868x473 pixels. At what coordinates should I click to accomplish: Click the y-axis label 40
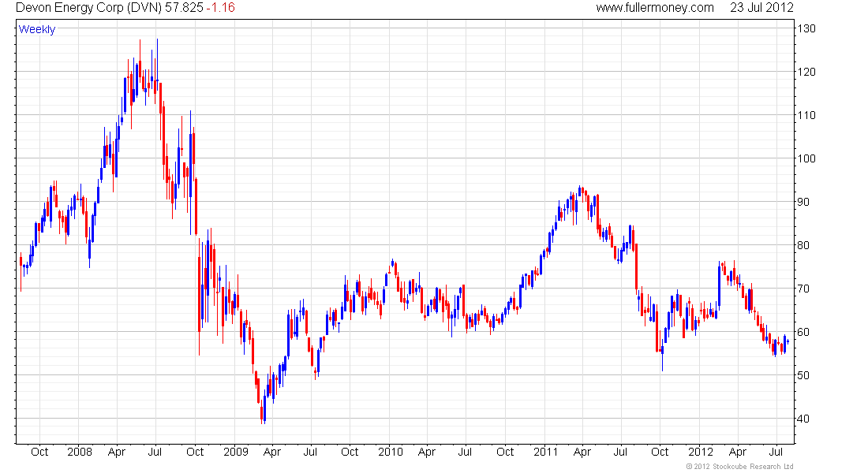[x=803, y=419]
